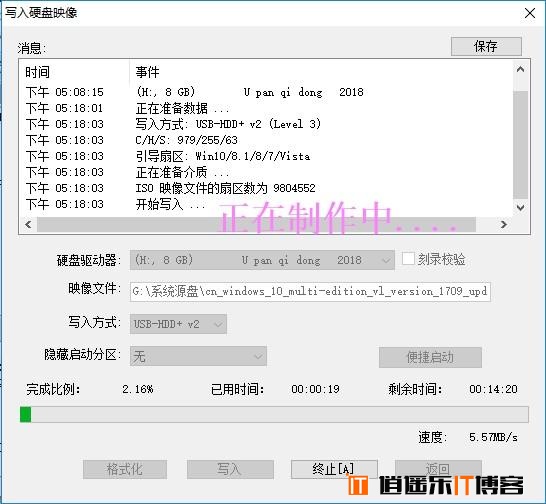Select the log row C/H/S: 979/255/63
Image resolution: width=546 pixels, height=504 pixels.
pos(266,140)
